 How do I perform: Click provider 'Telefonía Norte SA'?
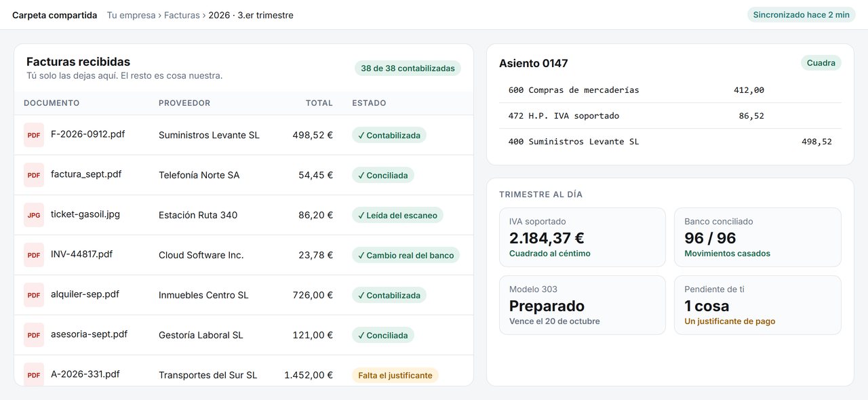tap(199, 175)
